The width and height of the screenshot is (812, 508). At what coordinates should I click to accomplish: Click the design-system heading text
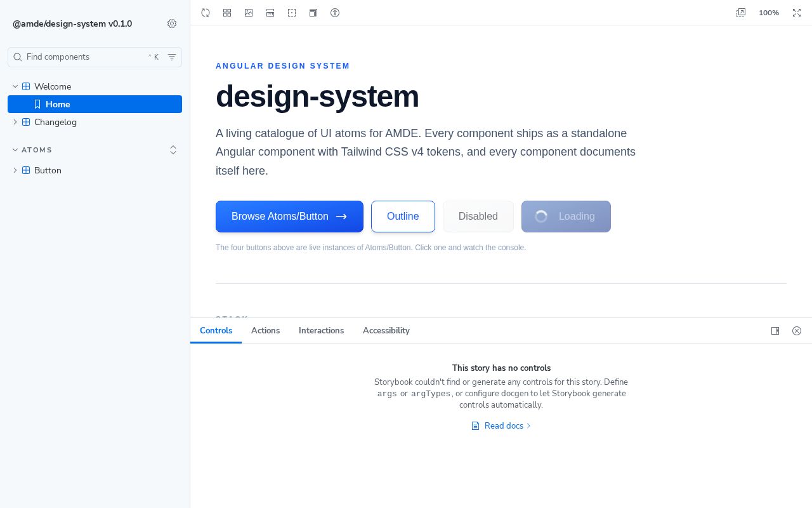317,97
